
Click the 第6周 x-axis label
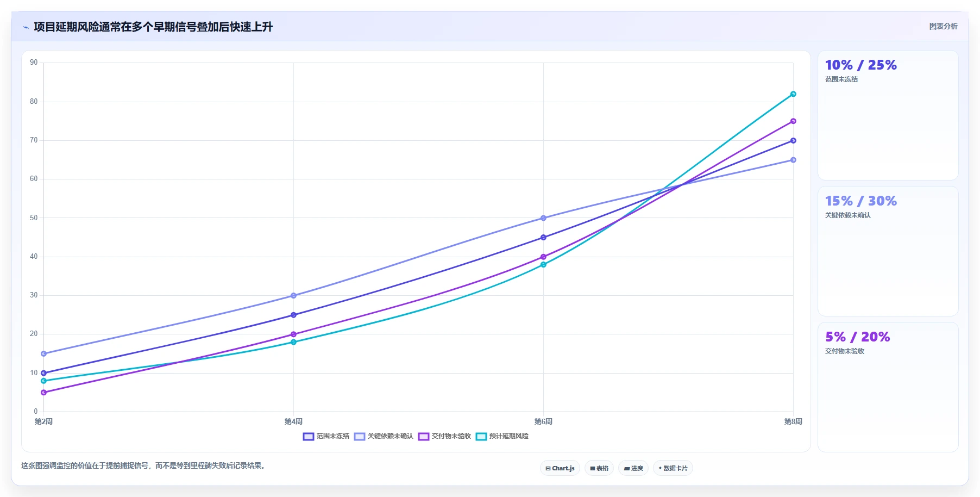pos(543,421)
